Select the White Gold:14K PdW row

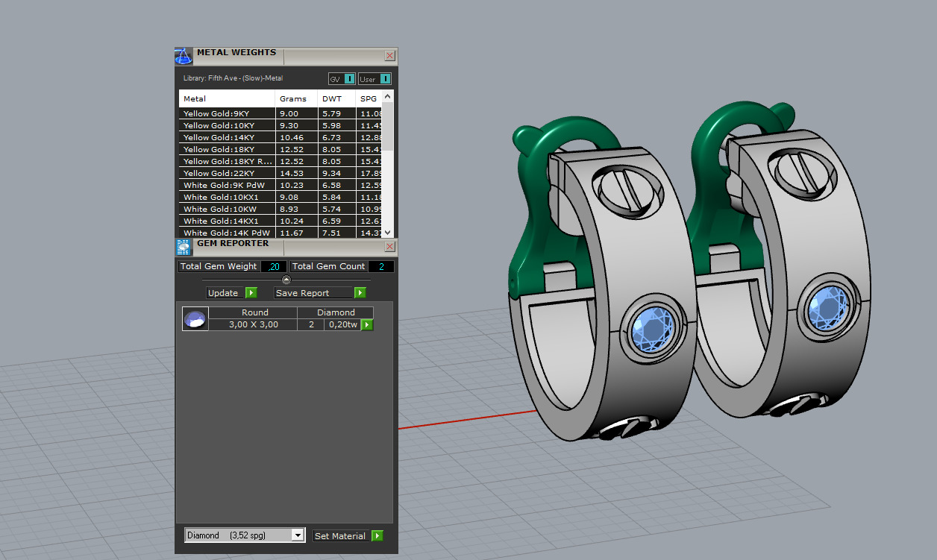coord(281,233)
